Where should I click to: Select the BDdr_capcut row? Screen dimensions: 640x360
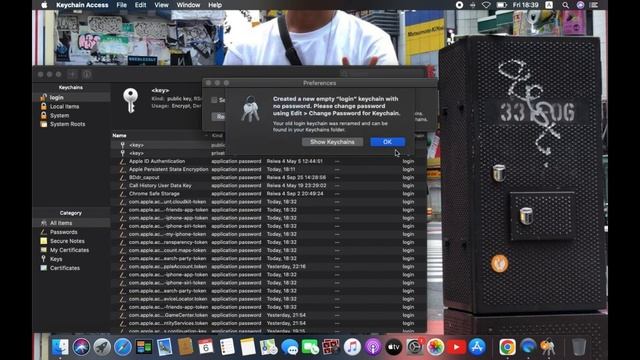click(x=269, y=178)
